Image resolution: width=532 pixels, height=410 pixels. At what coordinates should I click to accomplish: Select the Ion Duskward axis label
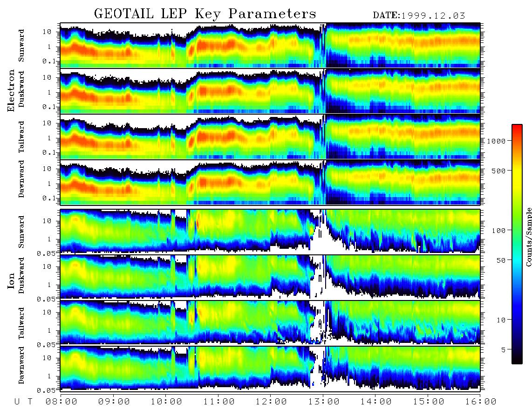pyautogui.click(x=21, y=276)
